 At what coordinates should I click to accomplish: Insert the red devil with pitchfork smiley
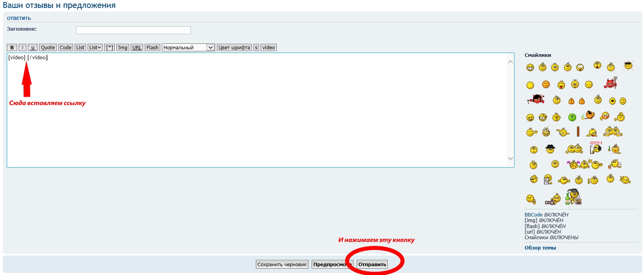[610, 84]
